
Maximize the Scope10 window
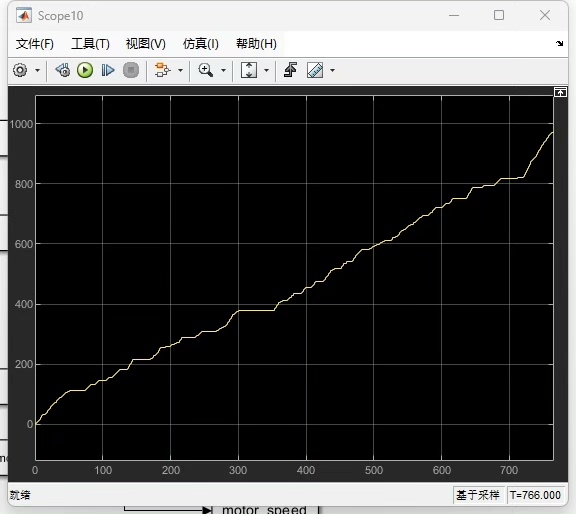pyautogui.click(x=499, y=15)
